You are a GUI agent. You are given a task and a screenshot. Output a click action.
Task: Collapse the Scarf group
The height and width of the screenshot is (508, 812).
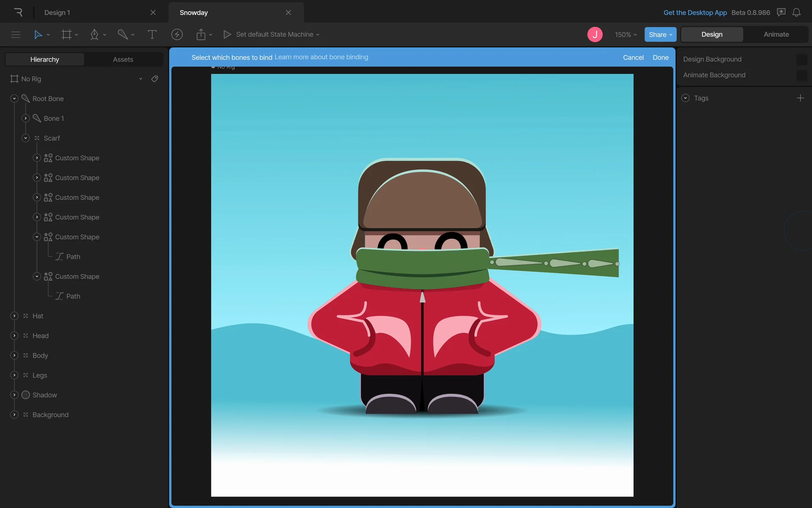click(x=25, y=138)
